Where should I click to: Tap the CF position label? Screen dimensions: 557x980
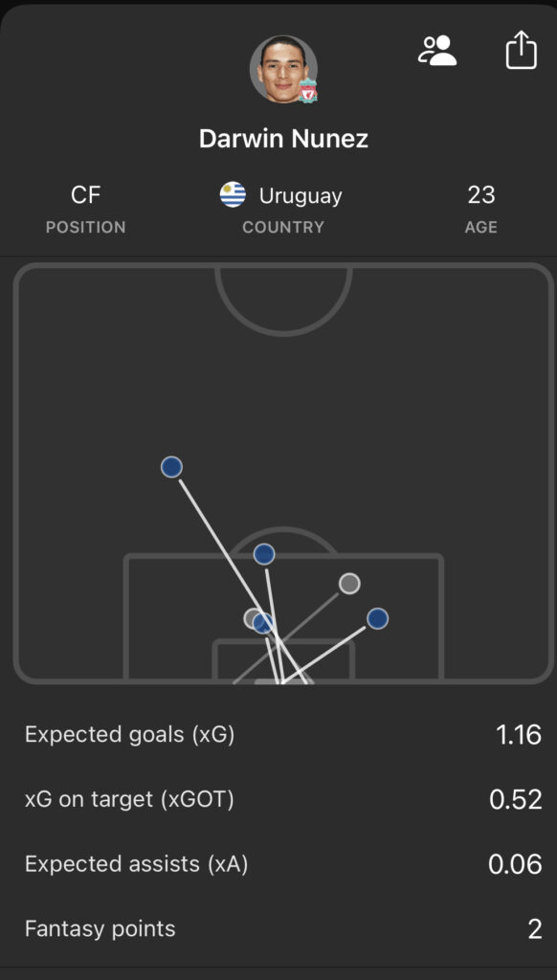[87, 195]
